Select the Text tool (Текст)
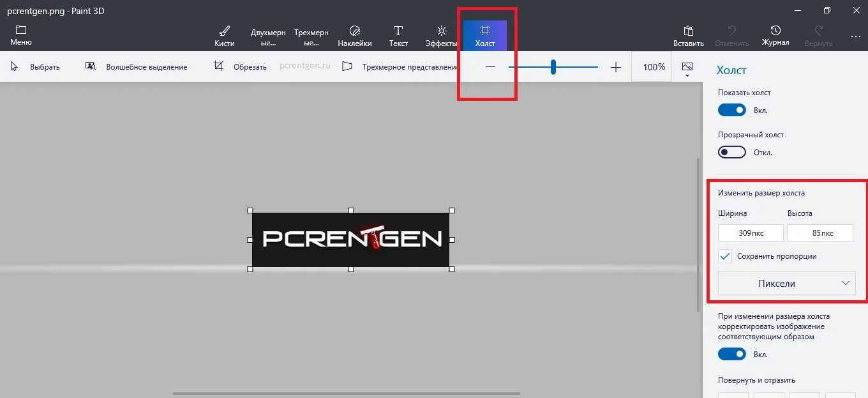This screenshot has height=398, width=868. [x=398, y=36]
